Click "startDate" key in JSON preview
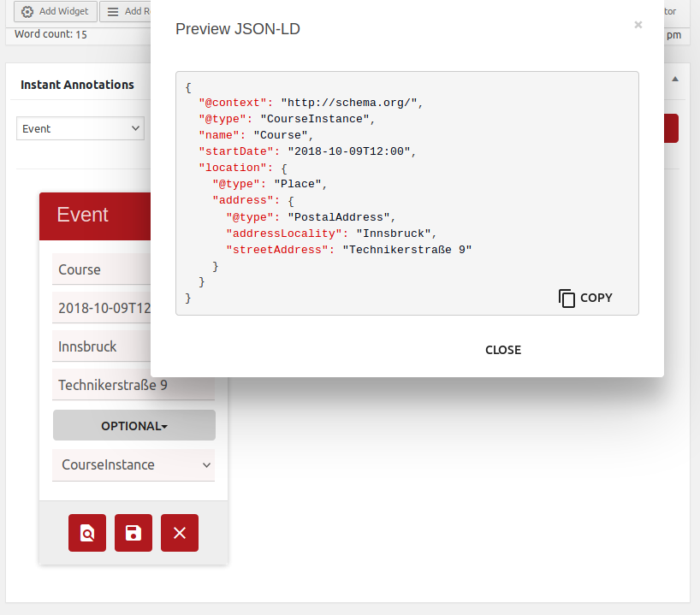 coord(236,151)
